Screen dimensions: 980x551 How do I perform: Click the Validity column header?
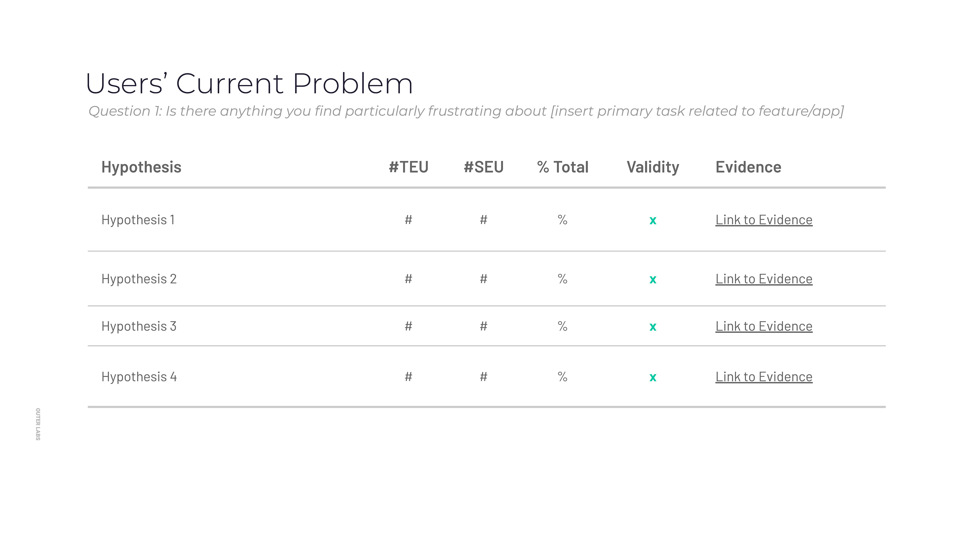(x=653, y=167)
